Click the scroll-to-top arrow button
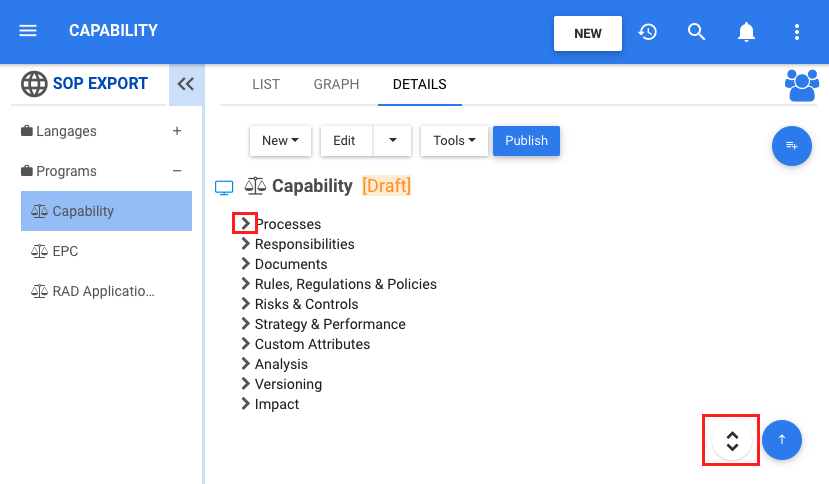The image size is (829, 484). coord(782,439)
